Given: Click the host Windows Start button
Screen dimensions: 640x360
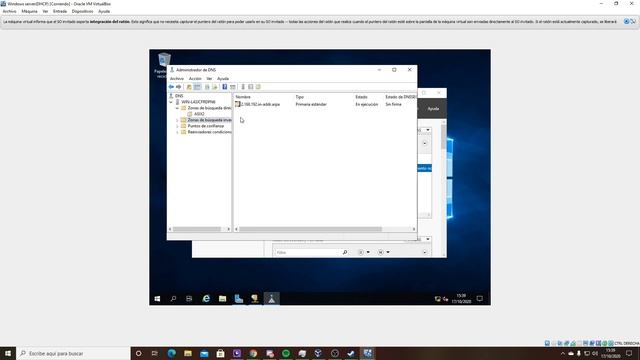Looking at the screenshot, I should [8, 353].
